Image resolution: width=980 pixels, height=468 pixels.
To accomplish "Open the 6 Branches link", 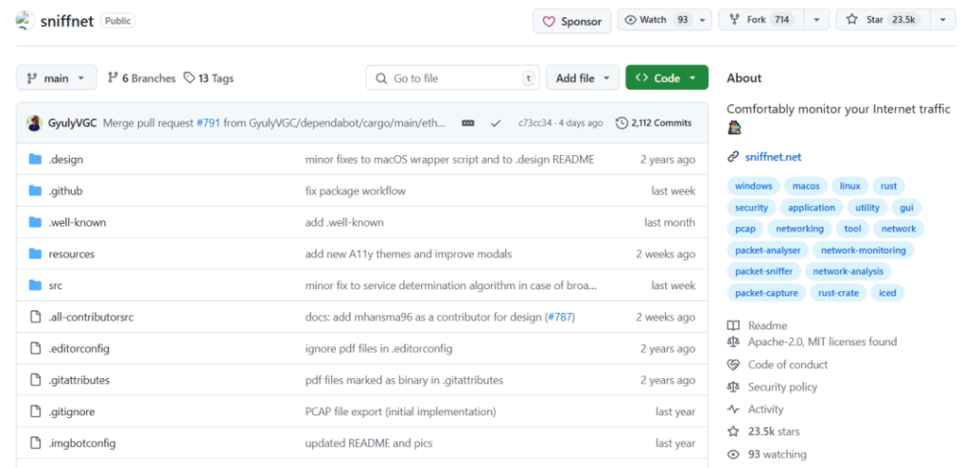I will point(142,78).
